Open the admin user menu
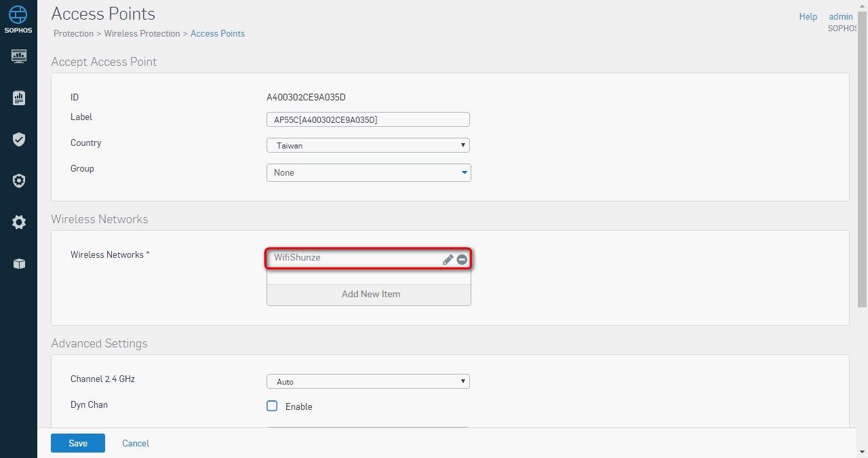 coord(841,16)
